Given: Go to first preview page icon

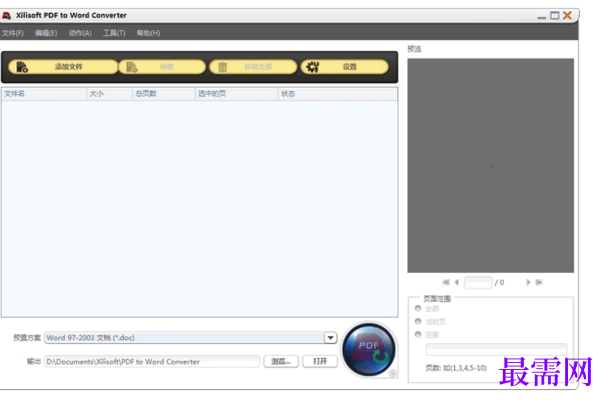Looking at the screenshot, I should click(x=446, y=282).
